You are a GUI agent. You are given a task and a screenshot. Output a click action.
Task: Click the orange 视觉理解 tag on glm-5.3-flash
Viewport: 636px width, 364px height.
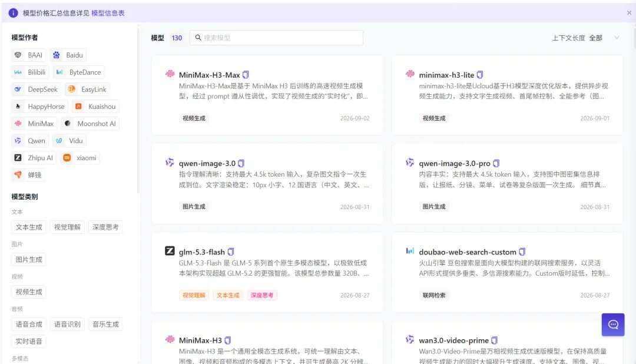194,295
